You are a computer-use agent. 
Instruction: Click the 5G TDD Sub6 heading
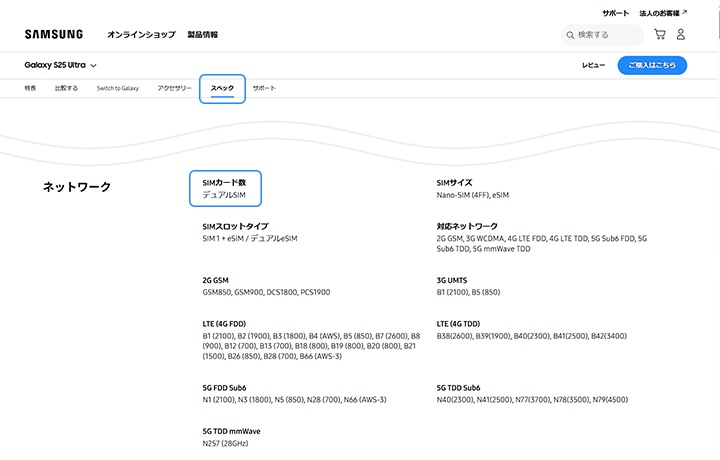pyautogui.click(x=458, y=388)
